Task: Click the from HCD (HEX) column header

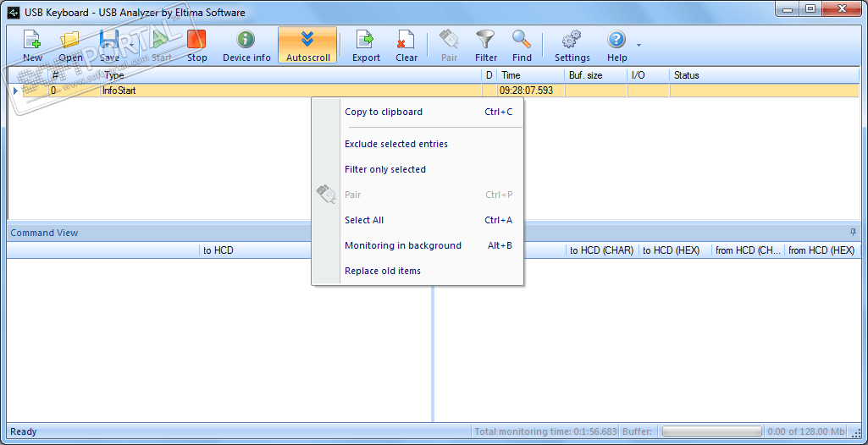Action: click(821, 250)
